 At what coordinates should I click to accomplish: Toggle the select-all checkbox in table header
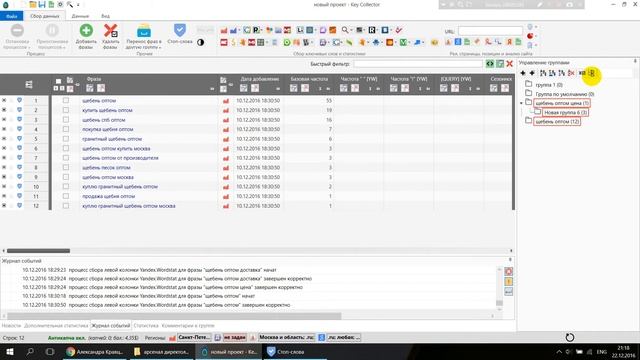click(x=58, y=81)
